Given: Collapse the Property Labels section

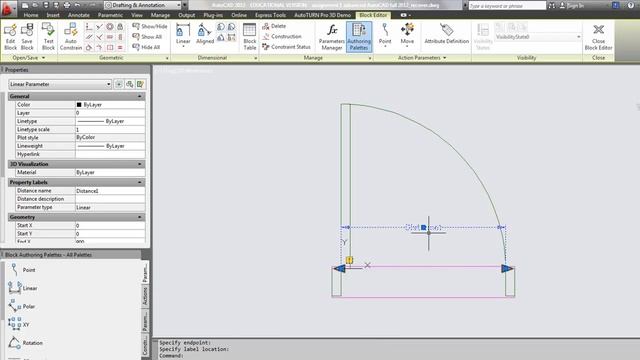Looking at the screenshot, I should [x=140, y=182].
